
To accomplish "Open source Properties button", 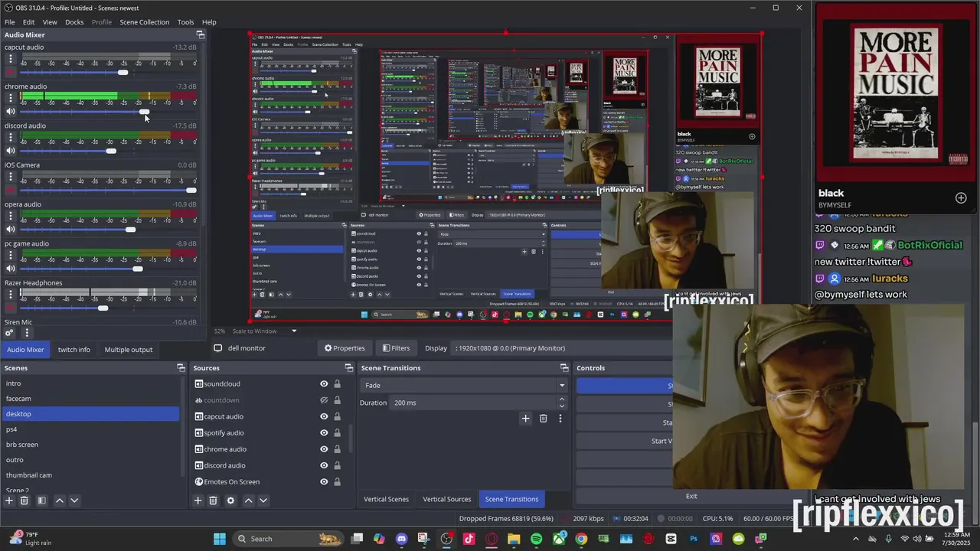I will pyautogui.click(x=345, y=348).
